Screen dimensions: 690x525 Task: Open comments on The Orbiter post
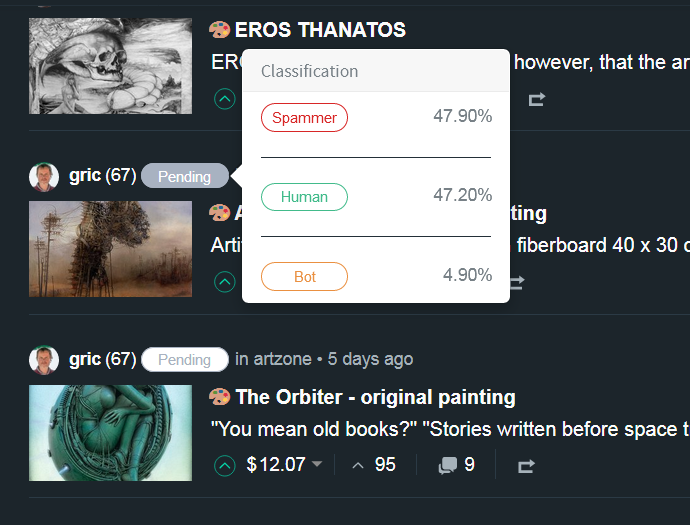[x=456, y=465]
